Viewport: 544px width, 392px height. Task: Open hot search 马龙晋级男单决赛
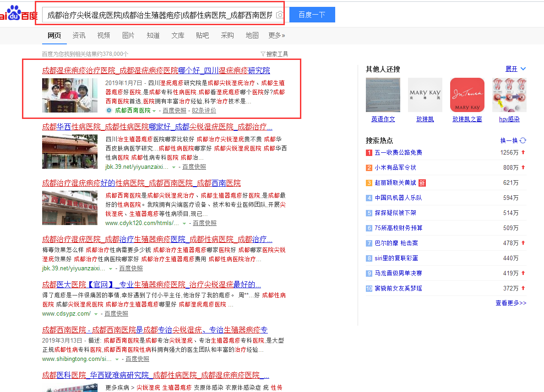[398, 273]
